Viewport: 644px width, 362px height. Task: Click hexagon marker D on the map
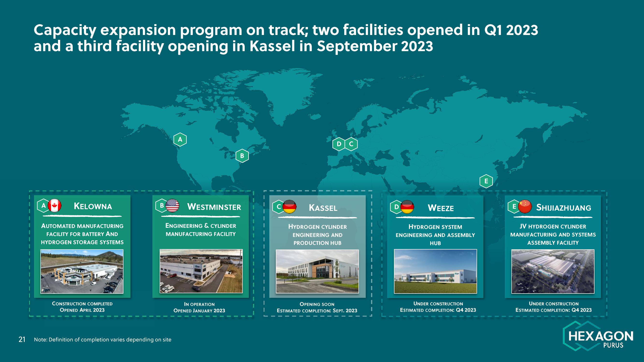pos(339,144)
